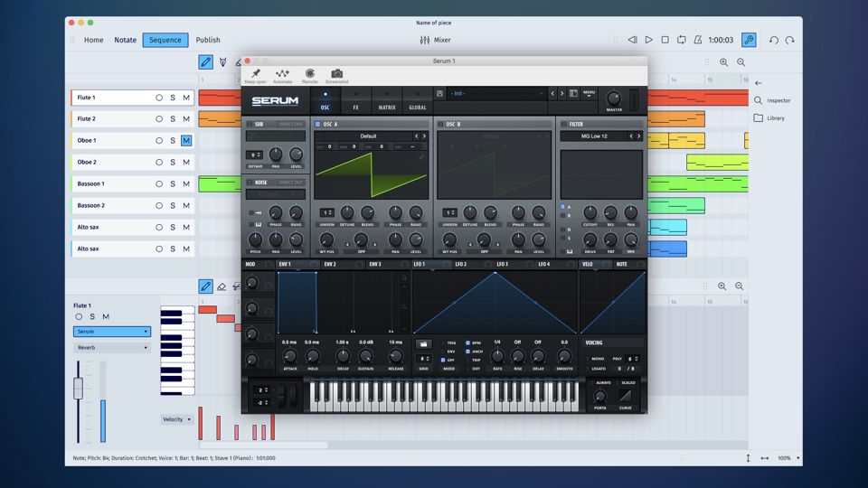The height and width of the screenshot is (488, 868).
Task: Switch to the Home tab
Action: 93,40
